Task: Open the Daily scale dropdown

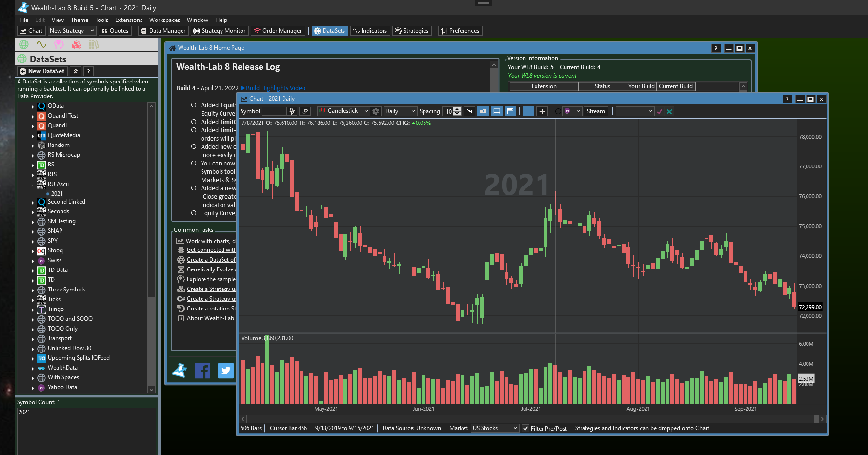Action: point(400,111)
